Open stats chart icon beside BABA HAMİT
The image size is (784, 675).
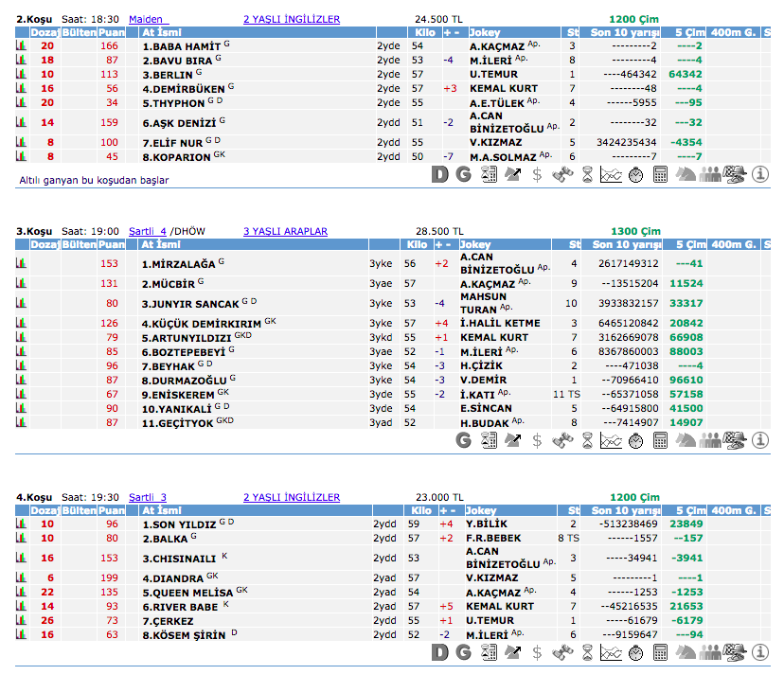21,45
